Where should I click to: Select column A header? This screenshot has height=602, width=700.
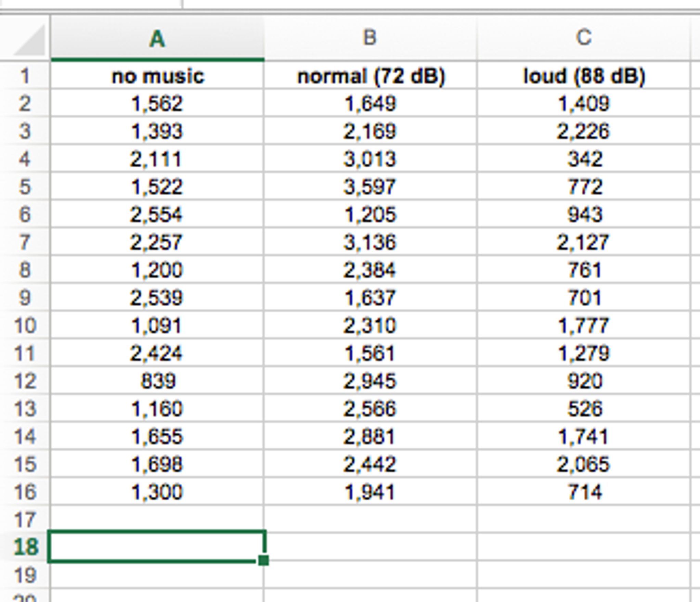point(157,38)
